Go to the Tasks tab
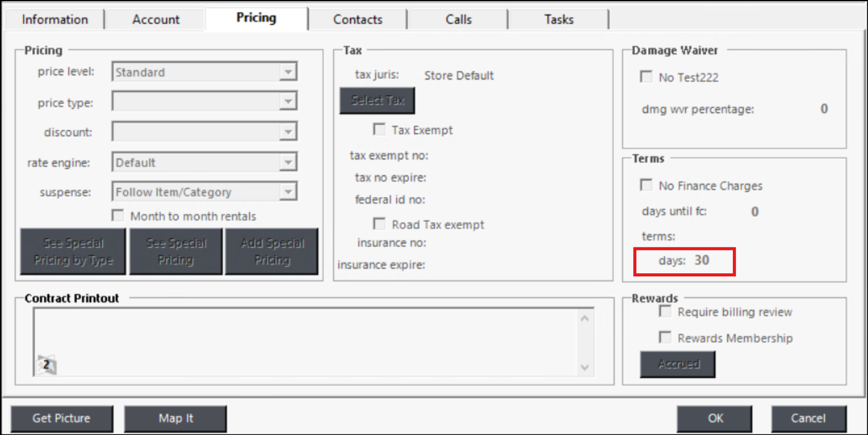 pos(558,19)
